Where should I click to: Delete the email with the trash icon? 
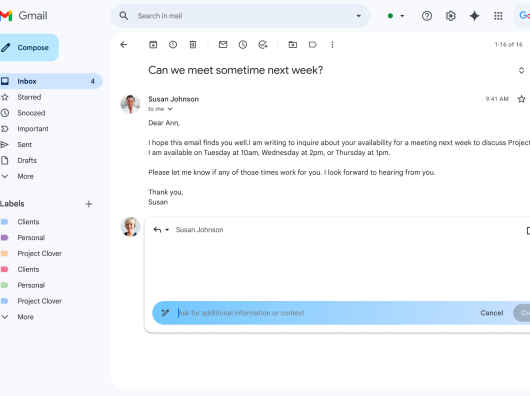point(193,45)
